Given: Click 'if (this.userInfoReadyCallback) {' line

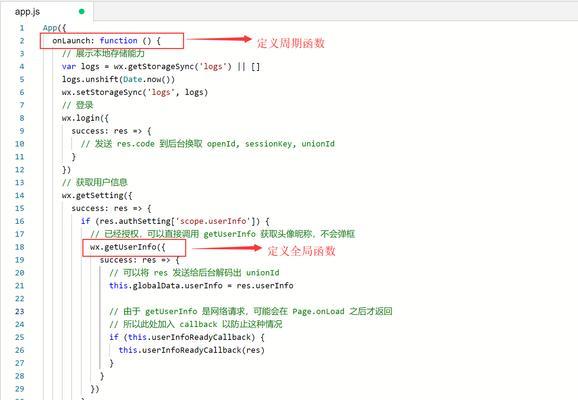Looking at the screenshot, I should 187,337.
